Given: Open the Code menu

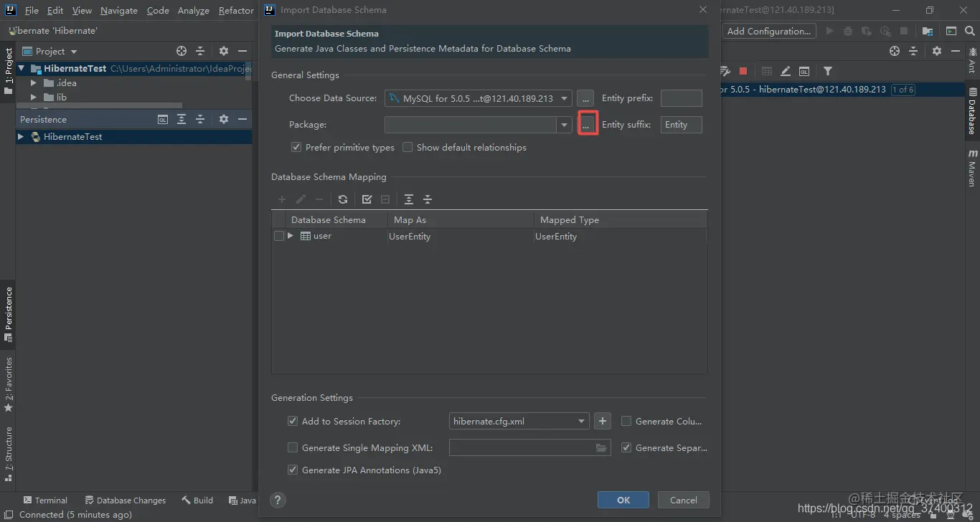Looking at the screenshot, I should click(158, 10).
